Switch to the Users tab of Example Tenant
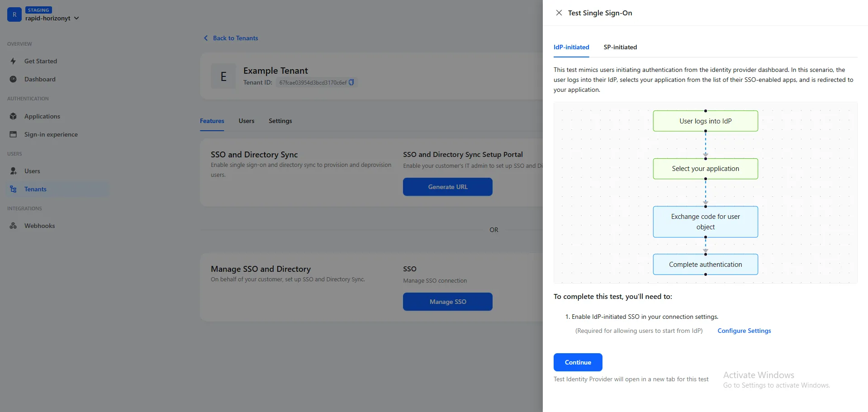Viewport: 868px width, 412px height. [x=246, y=121]
